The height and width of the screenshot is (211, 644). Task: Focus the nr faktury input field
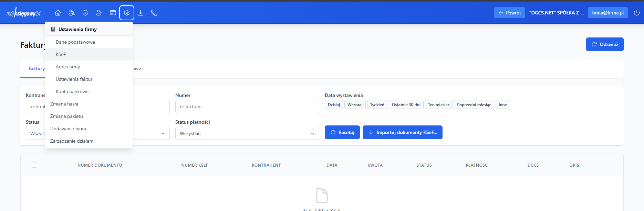pyautogui.click(x=247, y=107)
